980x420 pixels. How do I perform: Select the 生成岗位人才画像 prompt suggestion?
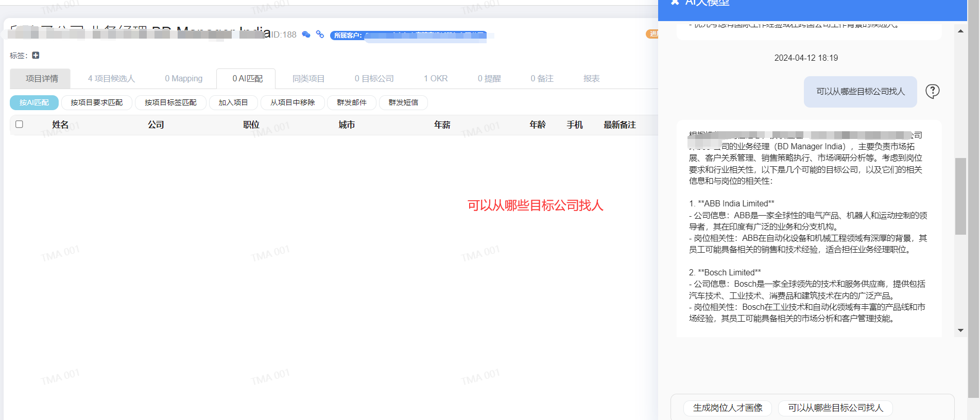click(727, 408)
